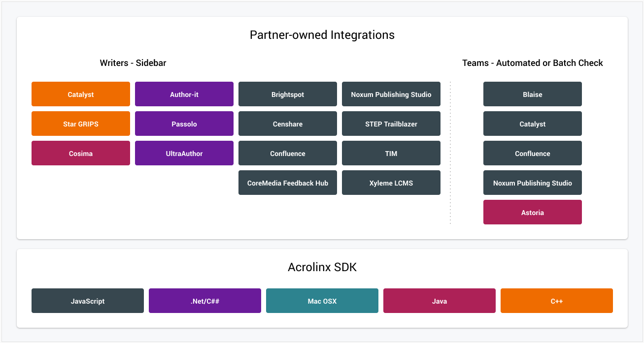
Task: Select the Passolo tile
Action: 184,124
